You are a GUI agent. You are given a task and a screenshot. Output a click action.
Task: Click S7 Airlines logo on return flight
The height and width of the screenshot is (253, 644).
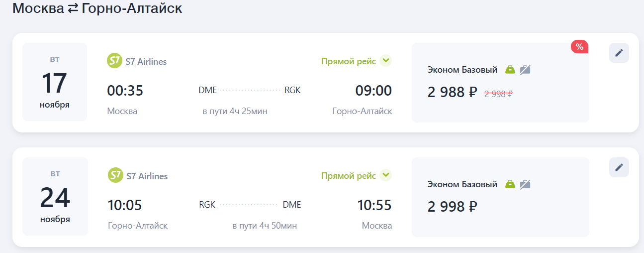(x=115, y=175)
